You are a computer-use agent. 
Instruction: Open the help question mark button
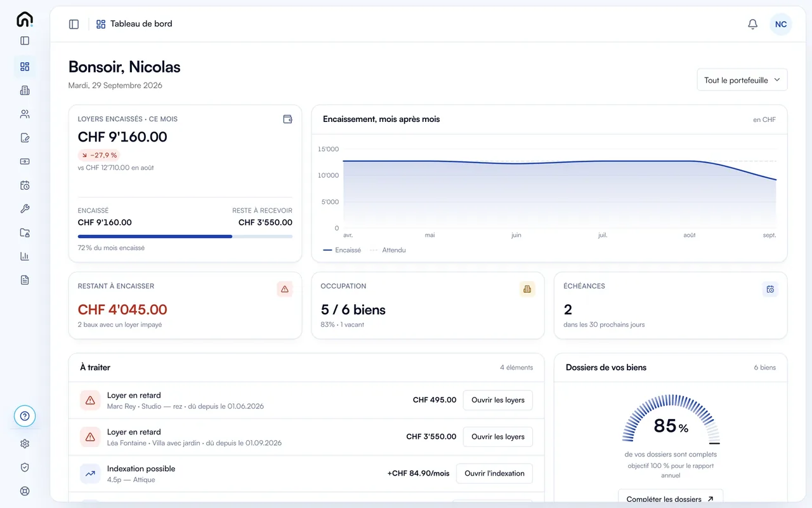(25, 416)
